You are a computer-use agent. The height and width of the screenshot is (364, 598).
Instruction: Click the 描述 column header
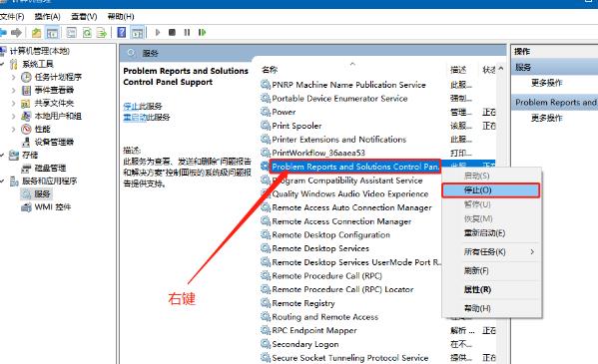coord(458,70)
